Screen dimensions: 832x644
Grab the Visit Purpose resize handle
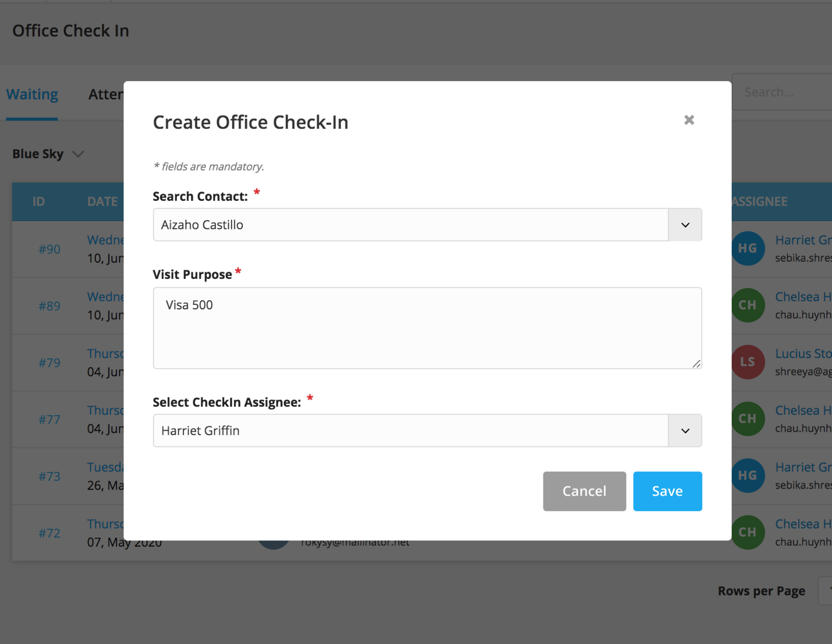(696, 364)
